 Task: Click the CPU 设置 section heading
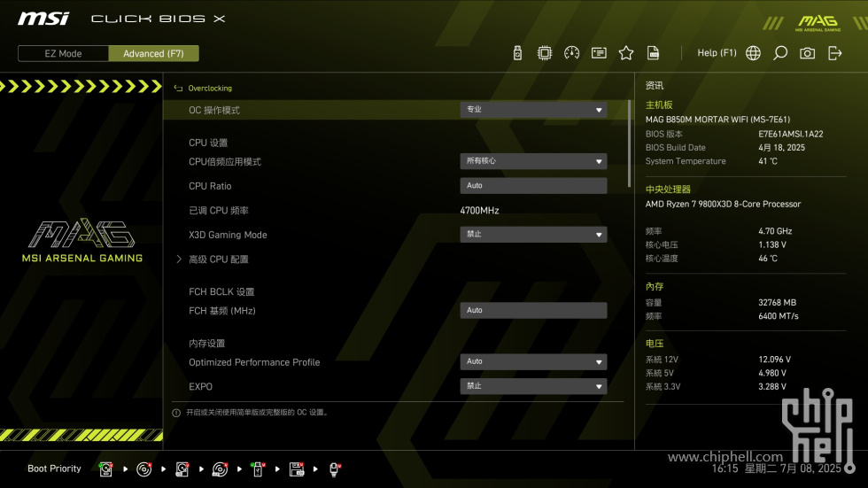[208, 143]
